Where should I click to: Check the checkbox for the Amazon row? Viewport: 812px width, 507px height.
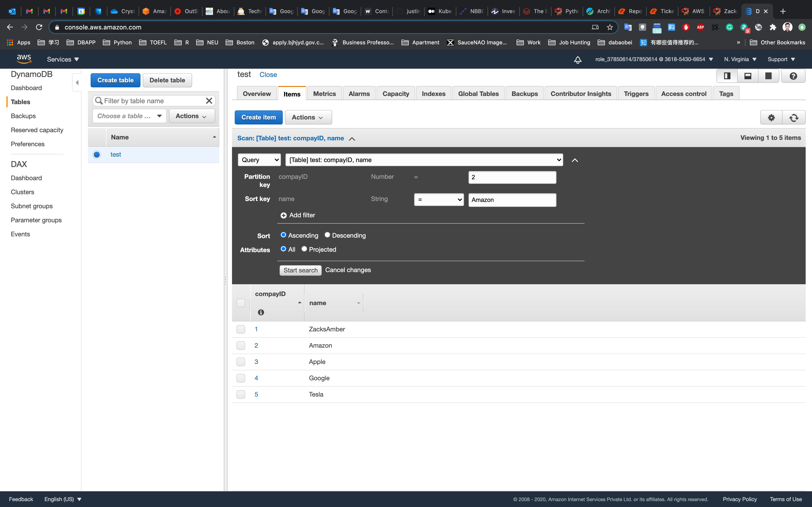pyautogui.click(x=241, y=345)
